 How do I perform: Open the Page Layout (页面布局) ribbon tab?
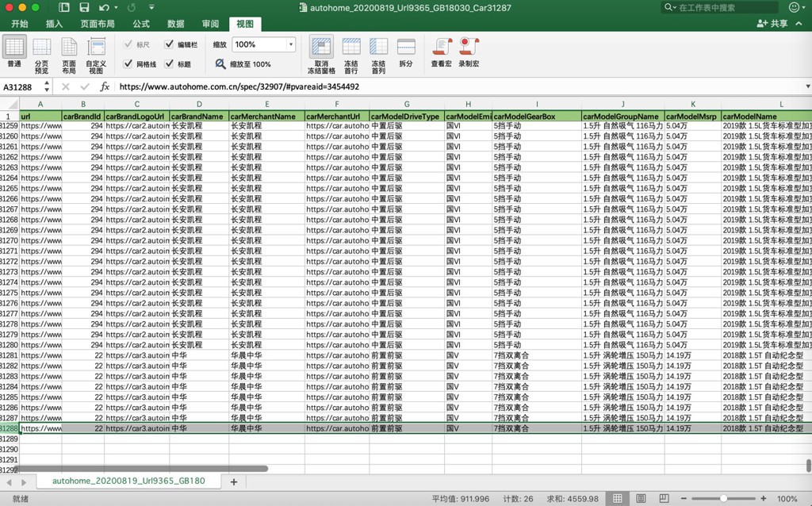[x=98, y=24]
